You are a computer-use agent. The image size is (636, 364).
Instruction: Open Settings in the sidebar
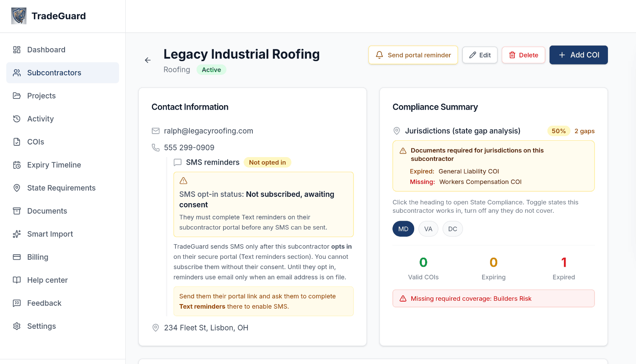click(x=62, y=326)
